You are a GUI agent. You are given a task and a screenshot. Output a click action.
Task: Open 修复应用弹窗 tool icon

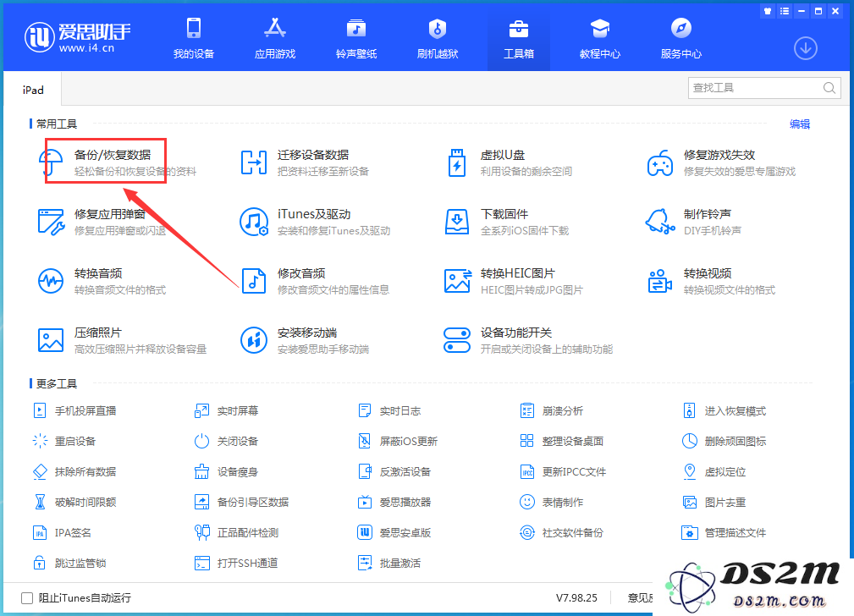pos(51,222)
